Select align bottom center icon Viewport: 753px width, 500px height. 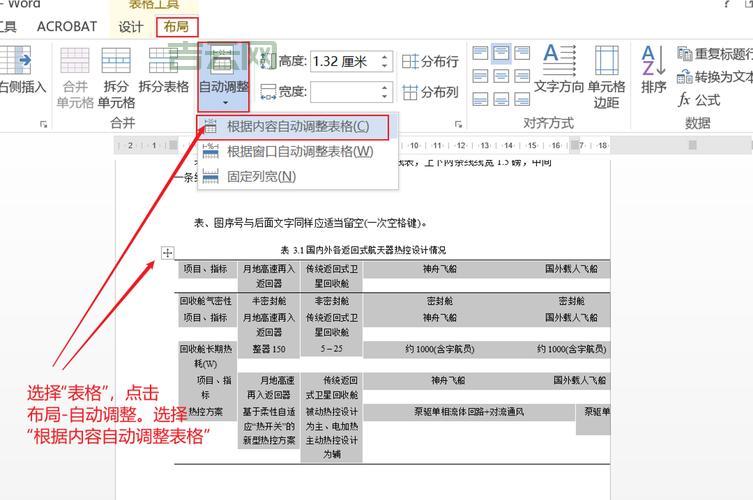(x=501, y=99)
